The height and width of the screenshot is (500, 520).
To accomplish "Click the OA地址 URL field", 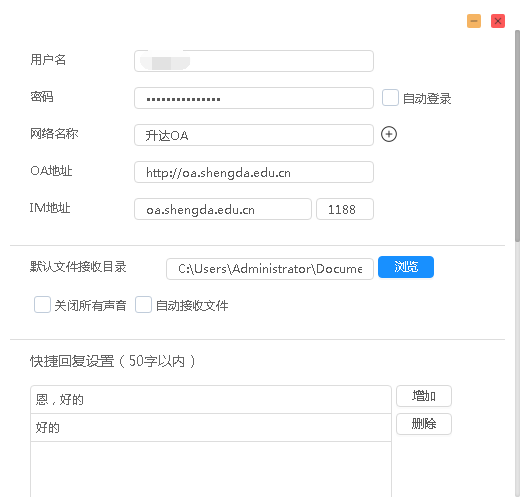I will (x=254, y=172).
